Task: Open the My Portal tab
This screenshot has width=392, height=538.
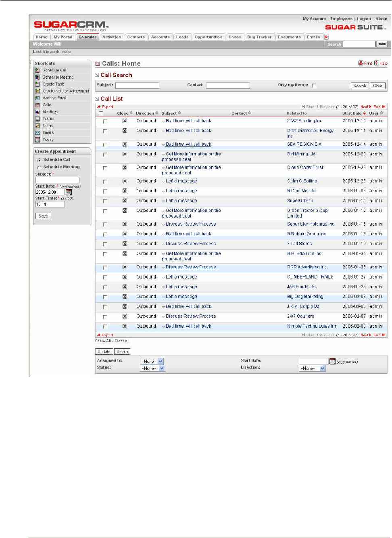Action: [63, 37]
